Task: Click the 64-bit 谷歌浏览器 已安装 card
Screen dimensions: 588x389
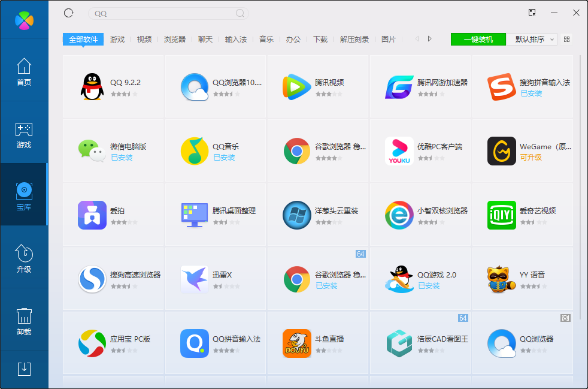Action: click(x=318, y=279)
